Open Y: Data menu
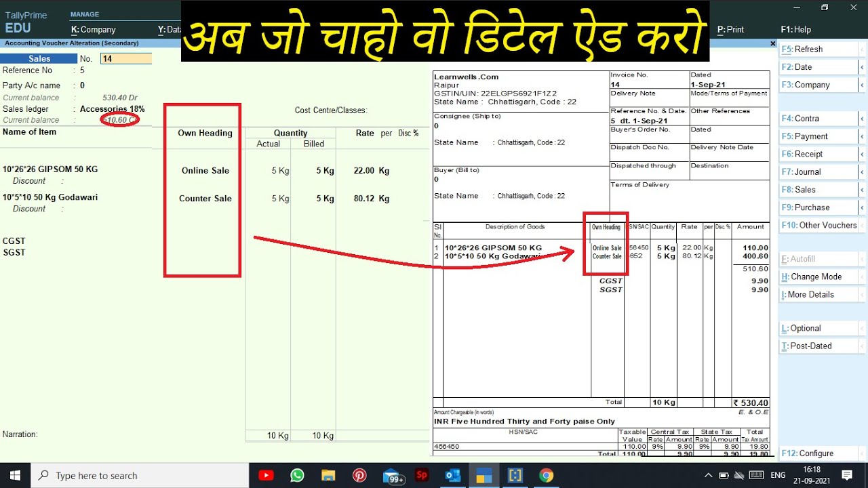 [170, 30]
